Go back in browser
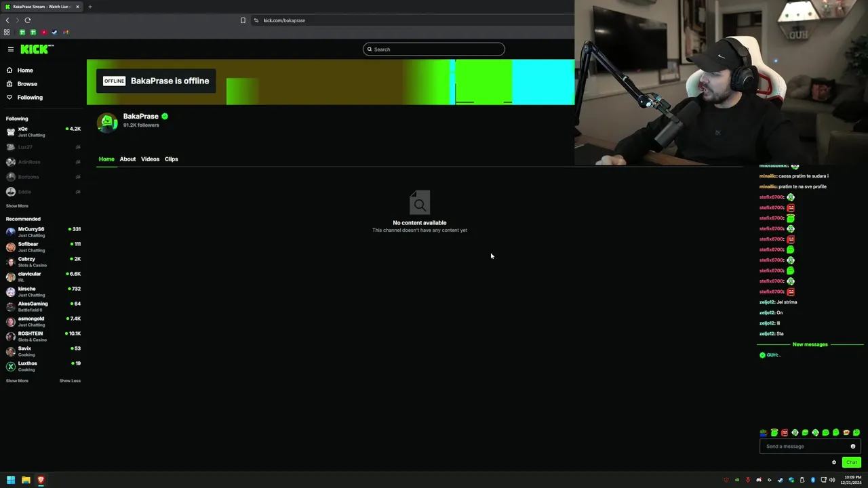This screenshot has width=868, height=488. (7, 20)
